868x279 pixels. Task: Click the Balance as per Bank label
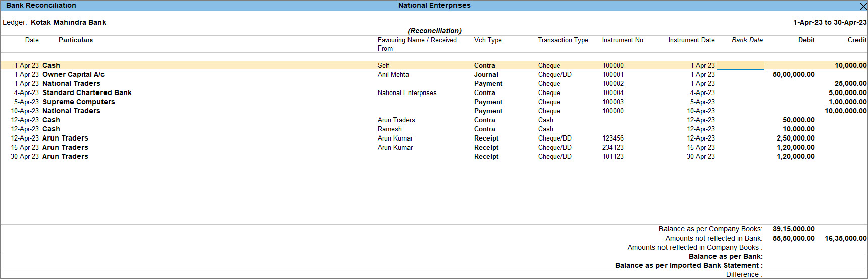click(x=726, y=256)
